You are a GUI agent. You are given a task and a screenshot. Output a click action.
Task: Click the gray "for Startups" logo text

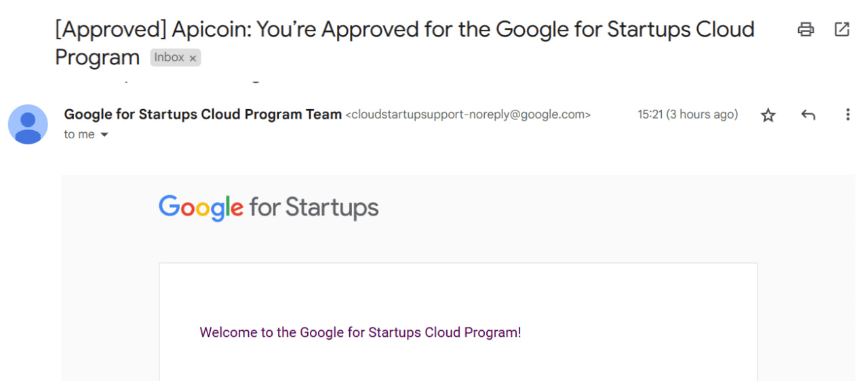click(314, 207)
